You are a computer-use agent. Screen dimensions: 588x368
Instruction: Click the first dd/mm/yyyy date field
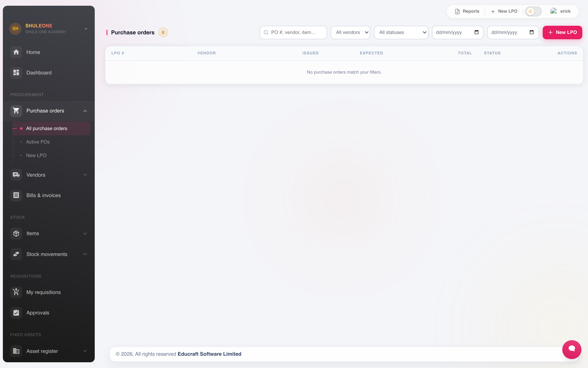coord(458,32)
